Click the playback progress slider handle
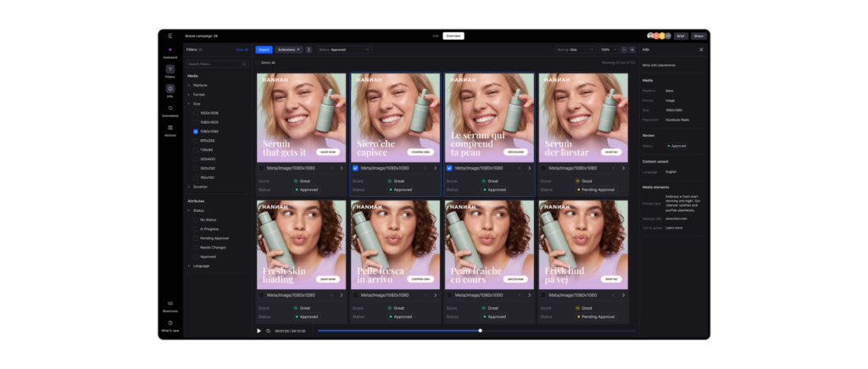The height and width of the screenshot is (369, 868). click(x=480, y=331)
